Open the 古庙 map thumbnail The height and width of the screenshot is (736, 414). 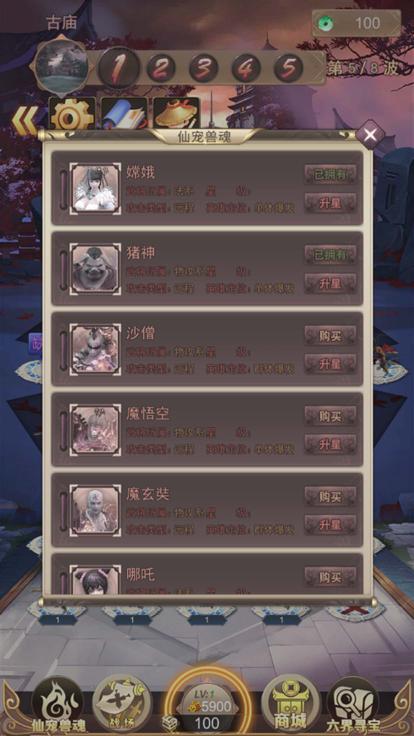coord(62,65)
